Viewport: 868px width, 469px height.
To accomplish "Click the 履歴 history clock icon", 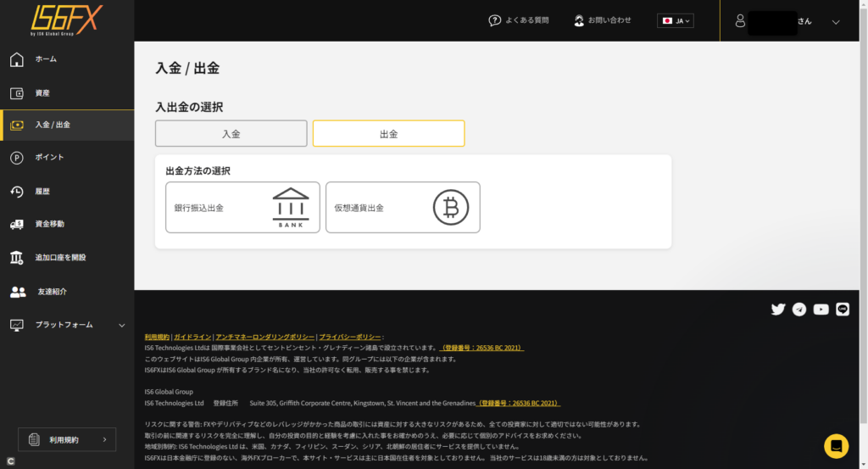I will tap(17, 192).
